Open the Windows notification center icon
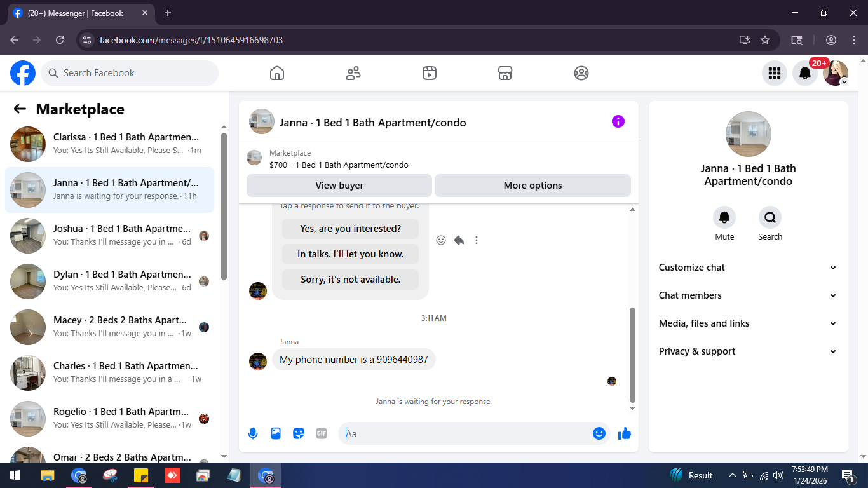 848,475
